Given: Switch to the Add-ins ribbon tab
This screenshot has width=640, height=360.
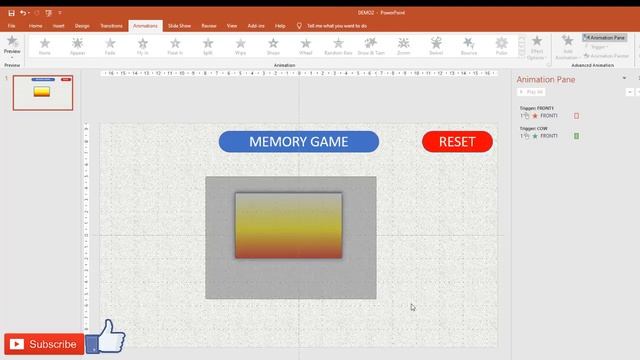Looking at the screenshot, I should (256, 26).
